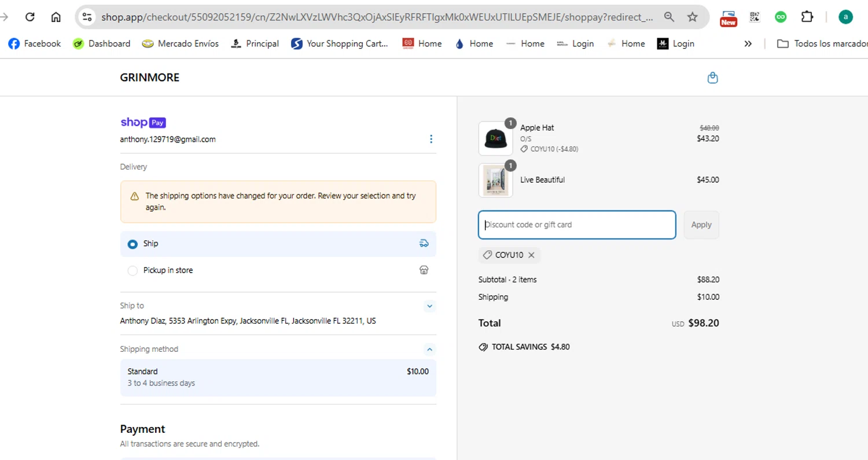
Task: Click the anthony.129719@gmail.com email text
Action: tap(168, 139)
